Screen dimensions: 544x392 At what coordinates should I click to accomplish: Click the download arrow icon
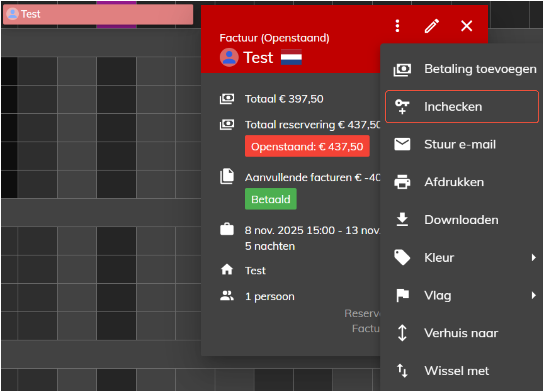(402, 219)
